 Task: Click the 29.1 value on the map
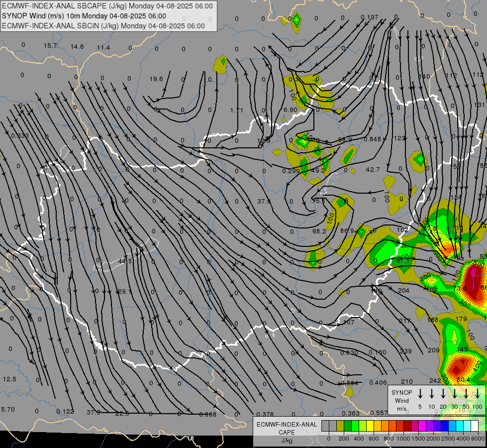tap(124, 292)
